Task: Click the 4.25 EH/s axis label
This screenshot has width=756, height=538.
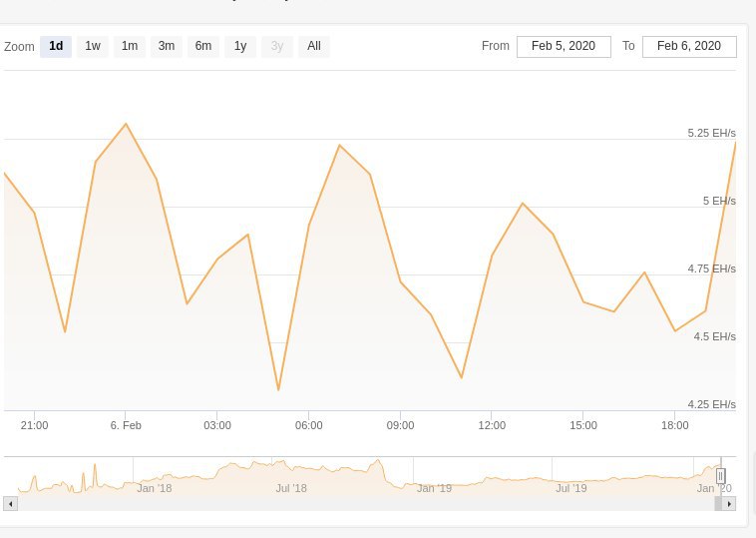Action: pos(712,404)
